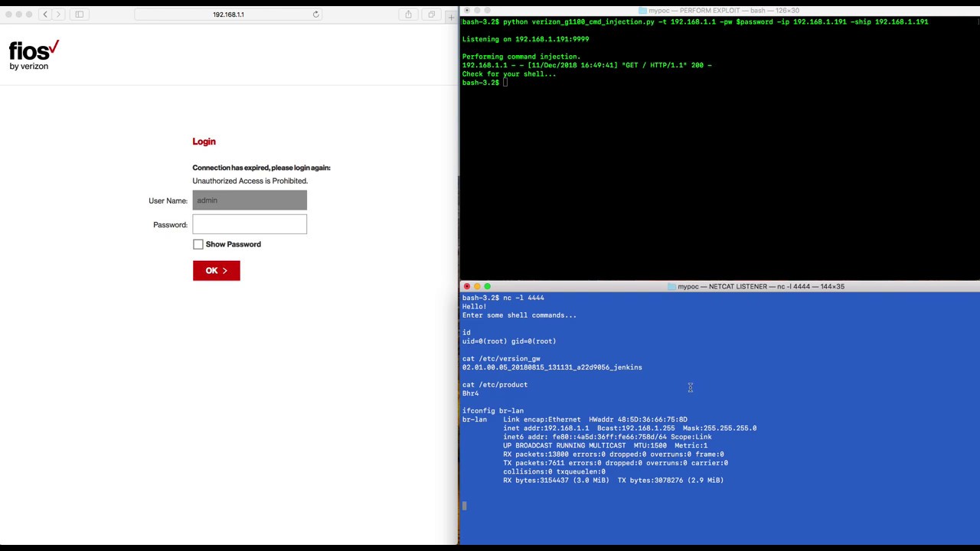980x551 pixels.
Task: Click the firmware version string output
Action: [x=552, y=367]
